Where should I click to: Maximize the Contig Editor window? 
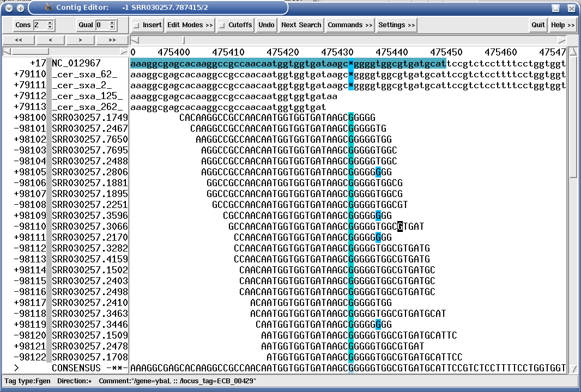pyautogui.click(x=555, y=8)
